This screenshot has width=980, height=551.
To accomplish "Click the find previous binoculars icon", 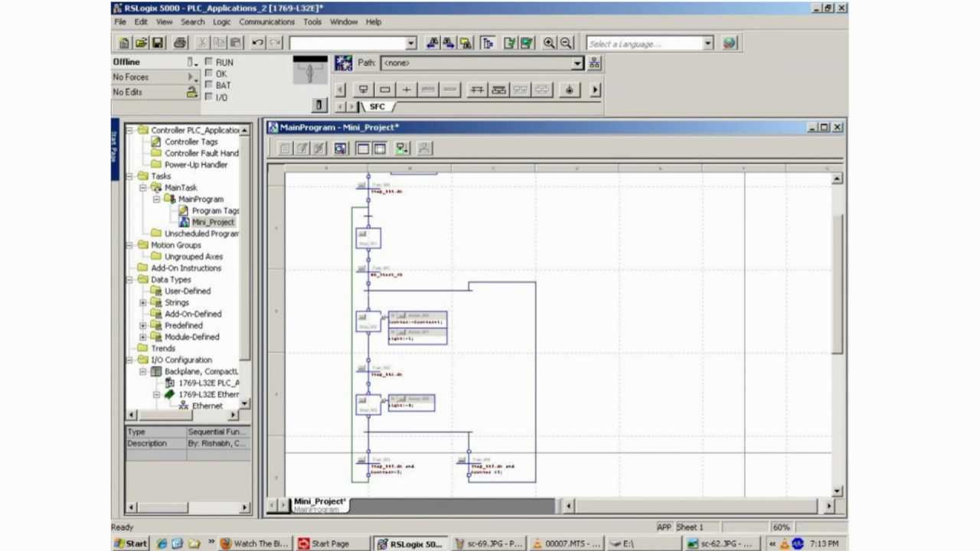I will pos(433,44).
